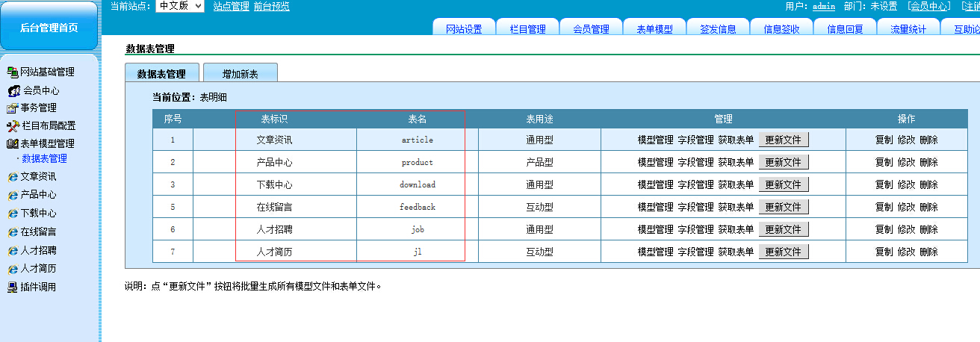Click 复制 link in the job row
This screenshot has height=342, width=980.
click(884, 229)
